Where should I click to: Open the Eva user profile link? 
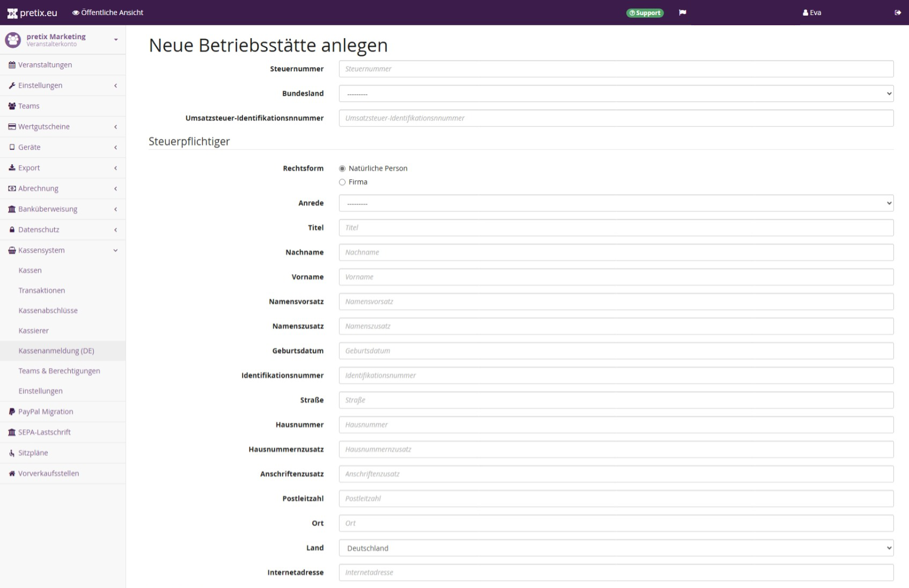pos(812,13)
